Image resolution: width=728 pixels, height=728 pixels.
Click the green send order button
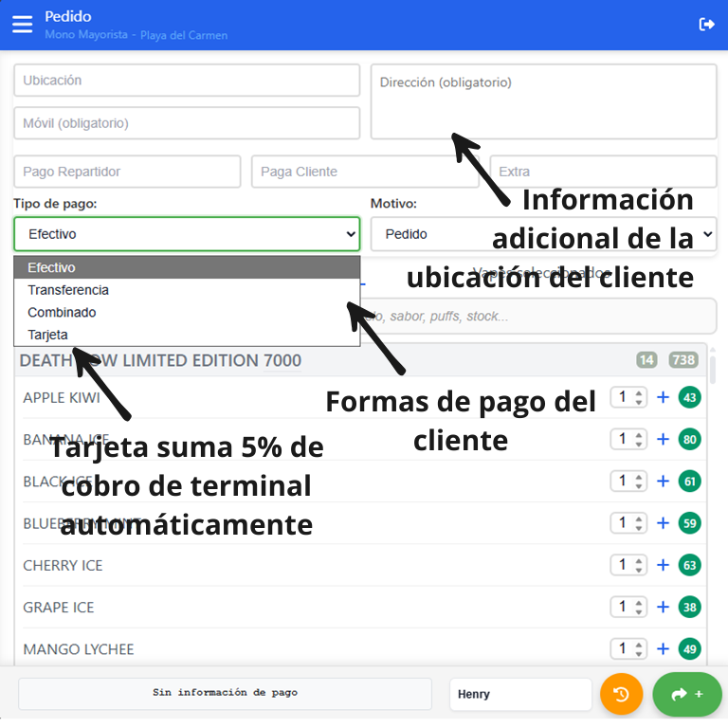[687, 694]
